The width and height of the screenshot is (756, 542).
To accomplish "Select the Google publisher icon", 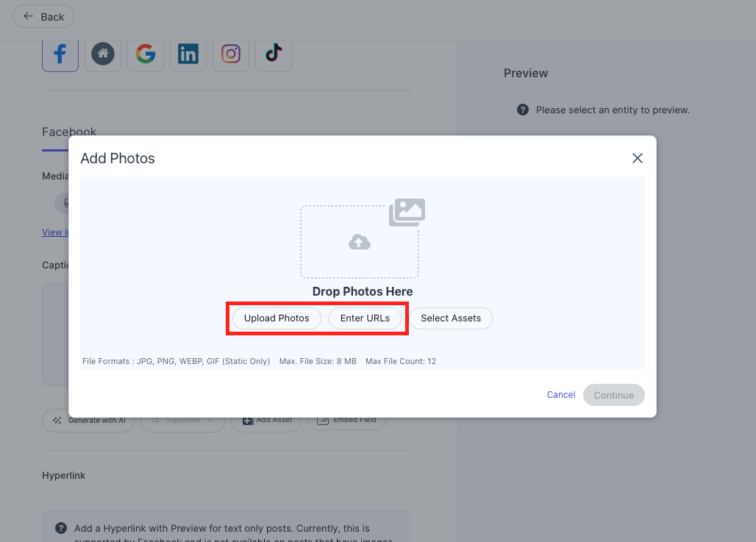I will click(146, 54).
